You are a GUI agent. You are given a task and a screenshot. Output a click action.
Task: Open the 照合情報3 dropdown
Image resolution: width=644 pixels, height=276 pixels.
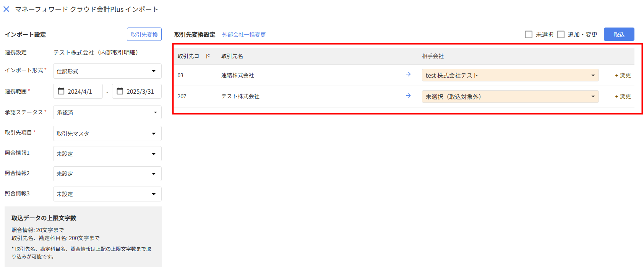coord(107,194)
